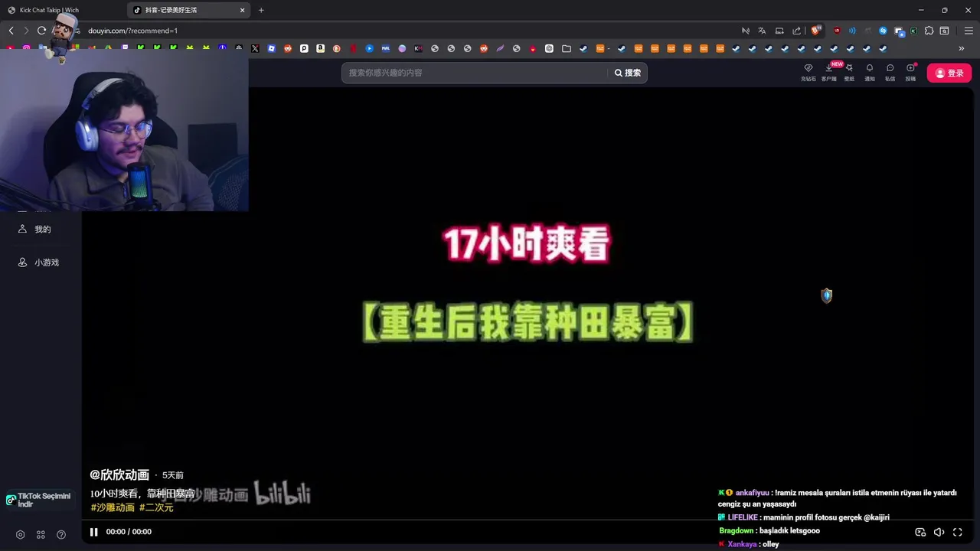The width and height of the screenshot is (980, 551).
Task: Open the help question mark icon
Action: tap(61, 535)
